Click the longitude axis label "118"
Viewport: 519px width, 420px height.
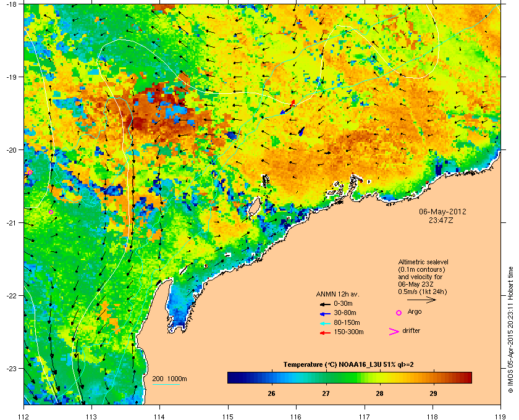(432, 416)
